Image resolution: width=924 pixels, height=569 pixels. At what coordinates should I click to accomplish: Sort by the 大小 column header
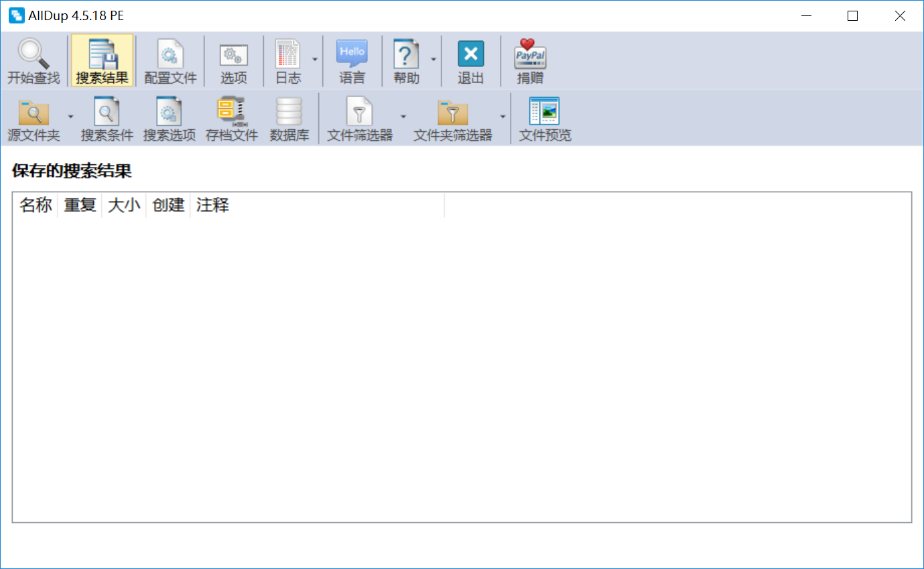pos(124,205)
